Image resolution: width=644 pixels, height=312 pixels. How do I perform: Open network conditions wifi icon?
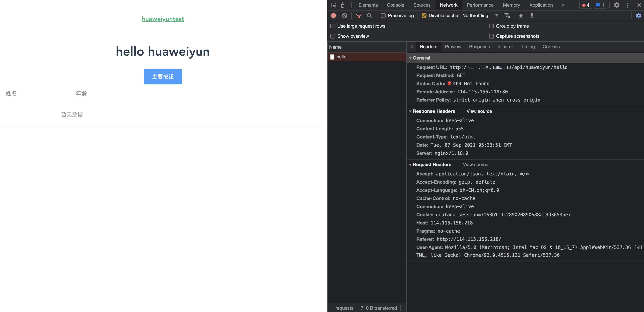(x=507, y=16)
